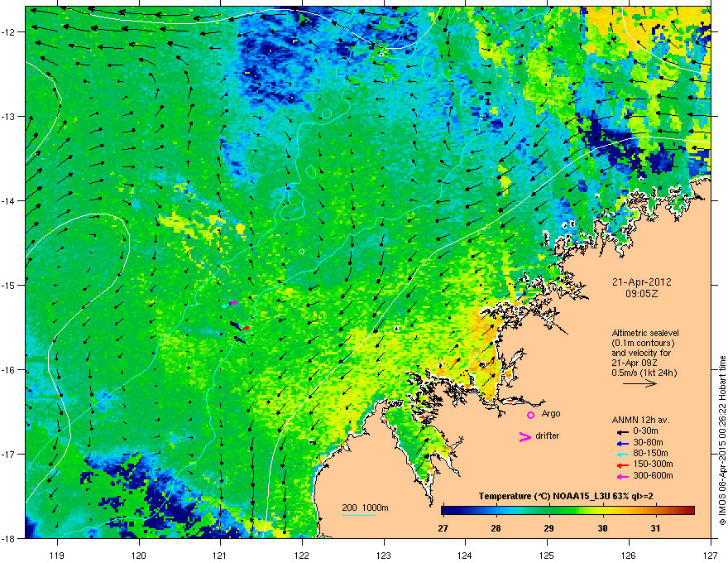This screenshot has height=563, width=728.
Task: Click latitude axis label -16
Action: (8, 370)
